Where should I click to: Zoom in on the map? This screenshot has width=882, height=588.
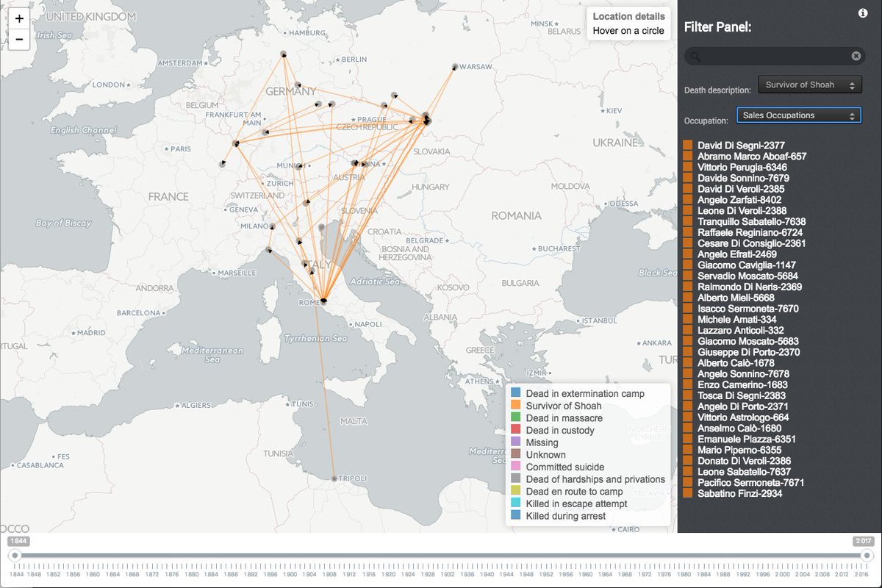click(x=19, y=18)
